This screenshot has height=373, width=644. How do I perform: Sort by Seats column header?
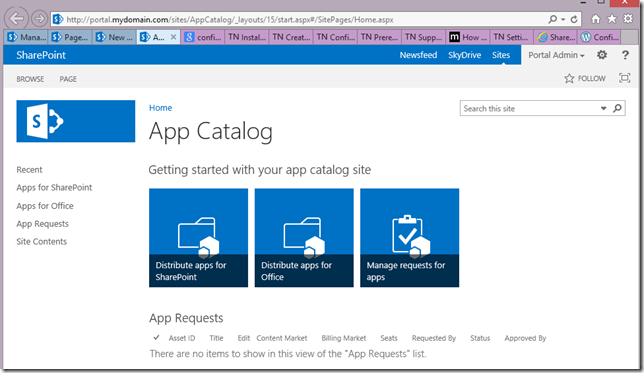click(389, 338)
